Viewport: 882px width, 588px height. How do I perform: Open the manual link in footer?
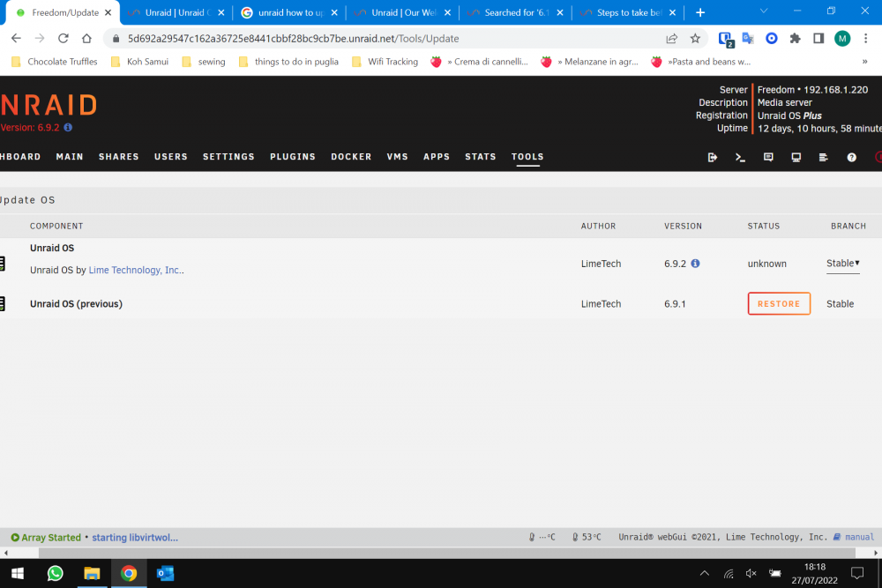(854, 537)
